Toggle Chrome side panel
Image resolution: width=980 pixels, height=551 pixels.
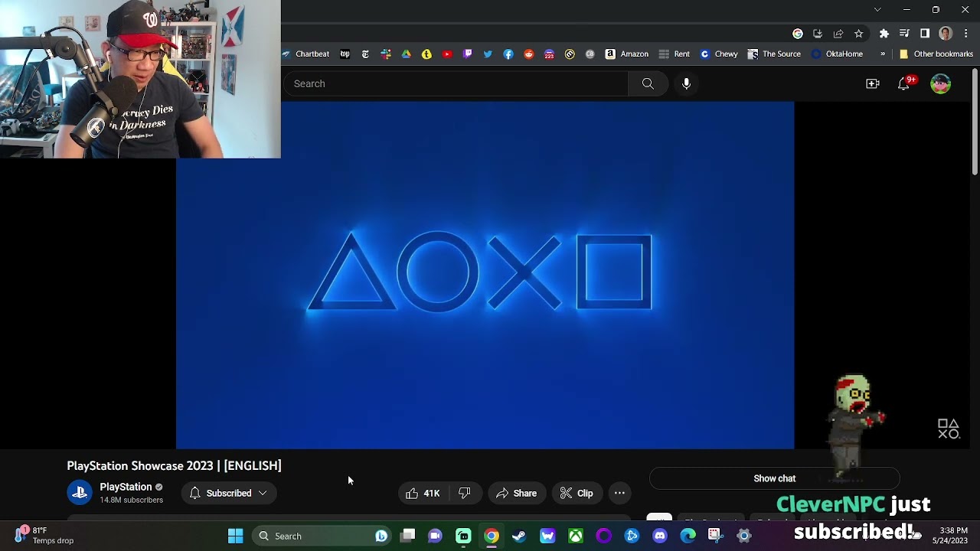point(925,34)
